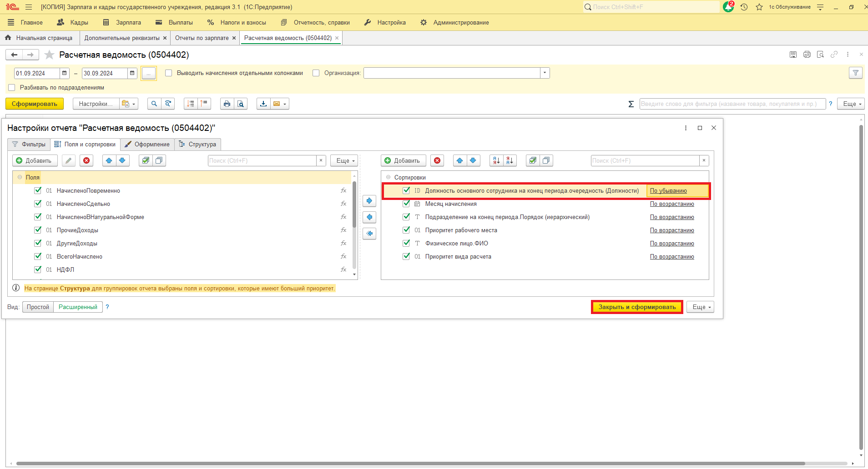
Task: Open the Еще menu beside 'Закрыть и сформировать'
Action: coord(701,307)
